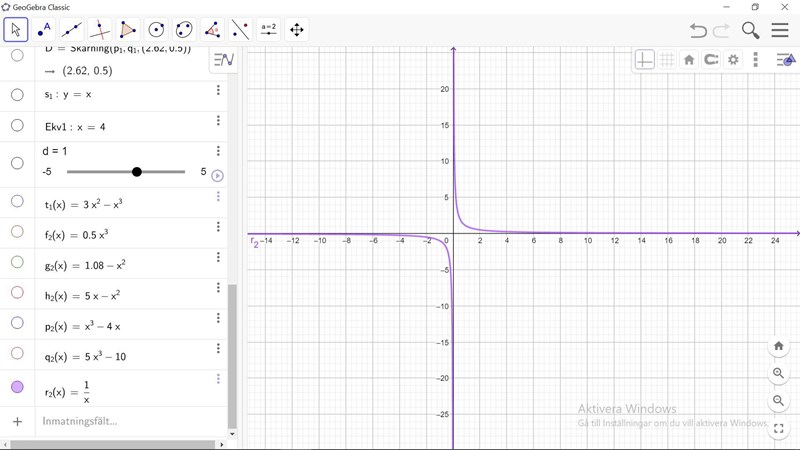Select the Move arrow tool
This screenshot has width=800, height=450.
pyautogui.click(x=15, y=30)
